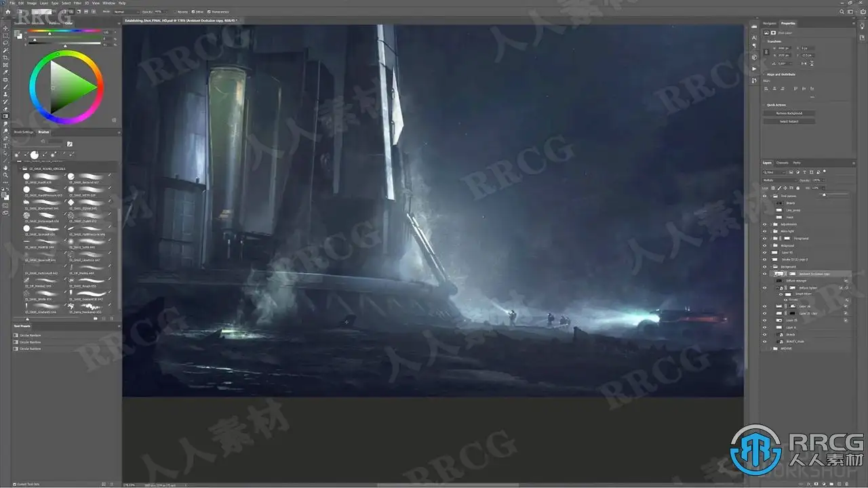This screenshot has height=488, width=868.
Task: Select the Magic Wand tool
Action: [x=6, y=50]
